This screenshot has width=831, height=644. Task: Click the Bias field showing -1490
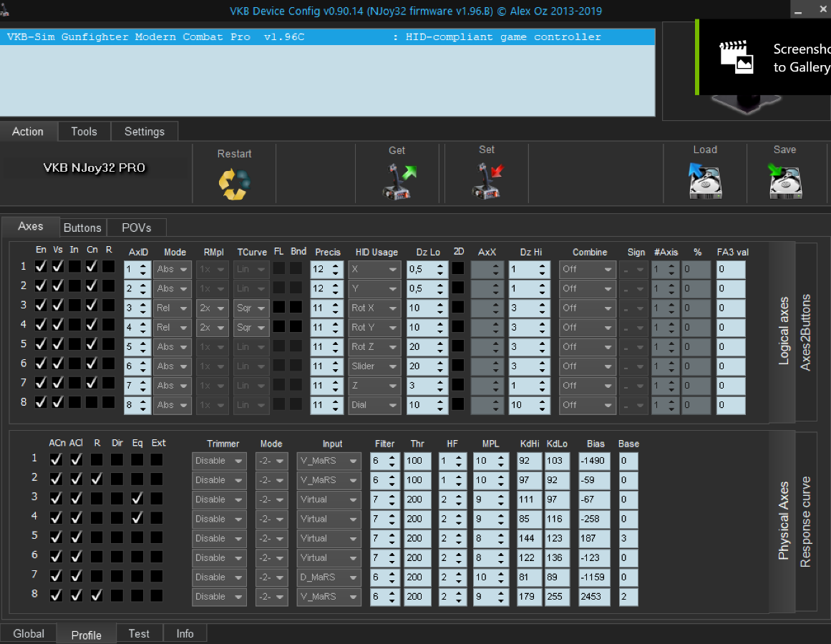[594, 461]
